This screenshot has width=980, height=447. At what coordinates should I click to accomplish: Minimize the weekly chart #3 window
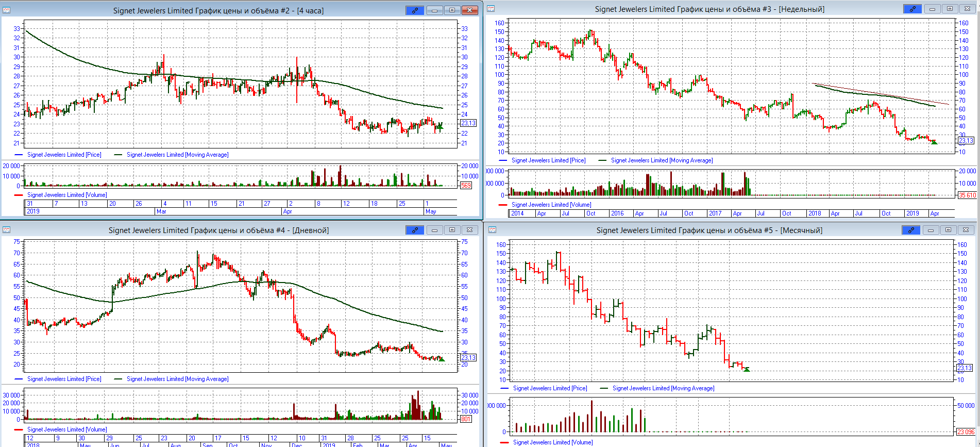click(x=932, y=9)
